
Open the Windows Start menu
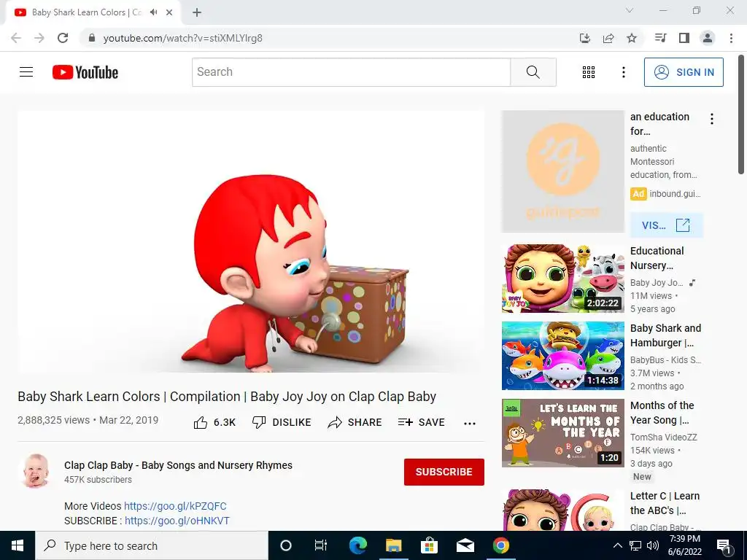point(18,545)
